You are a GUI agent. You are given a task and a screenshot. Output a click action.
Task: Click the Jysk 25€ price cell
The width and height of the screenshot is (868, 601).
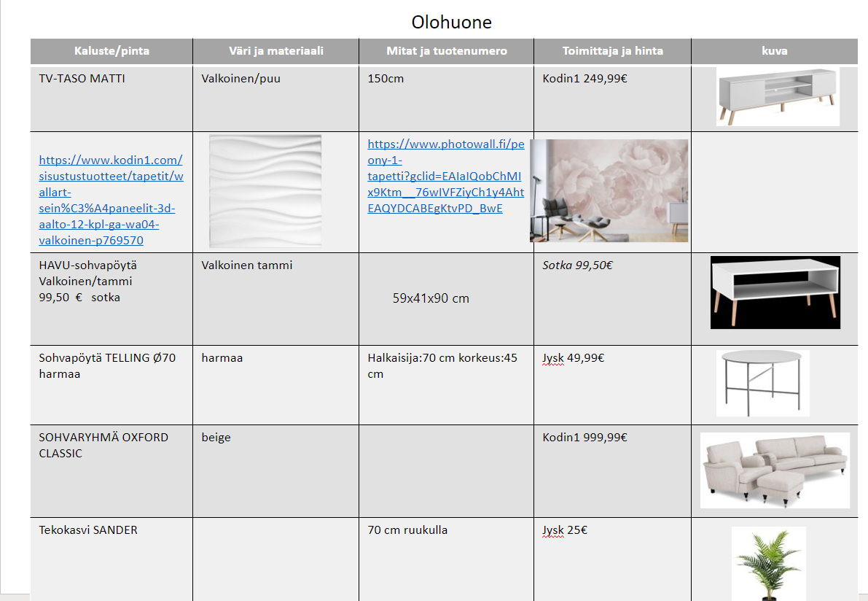point(613,559)
